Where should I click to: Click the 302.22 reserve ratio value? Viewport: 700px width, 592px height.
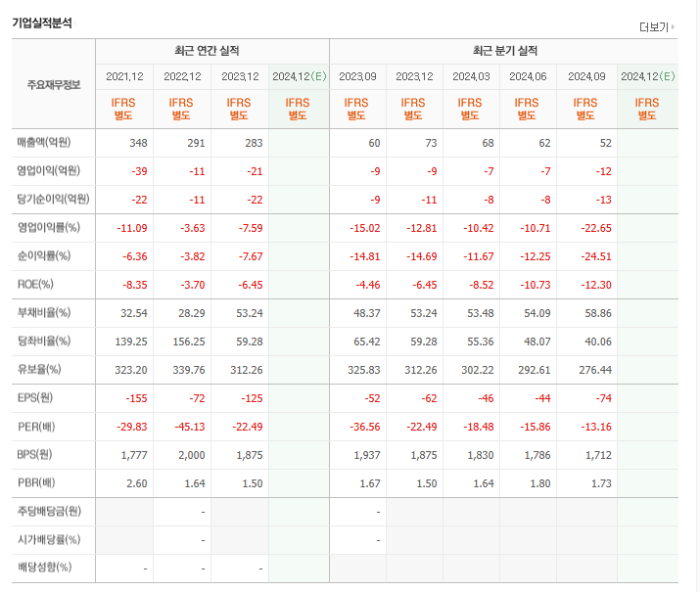[x=478, y=370]
